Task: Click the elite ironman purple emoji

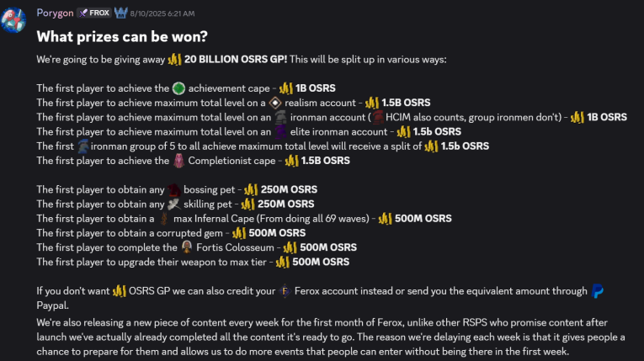Action: pyautogui.click(x=281, y=131)
